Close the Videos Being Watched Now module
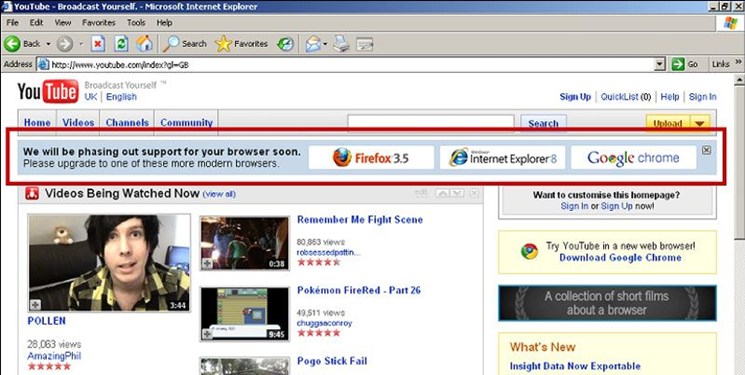Viewport: 745px width, 375px height. click(474, 193)
